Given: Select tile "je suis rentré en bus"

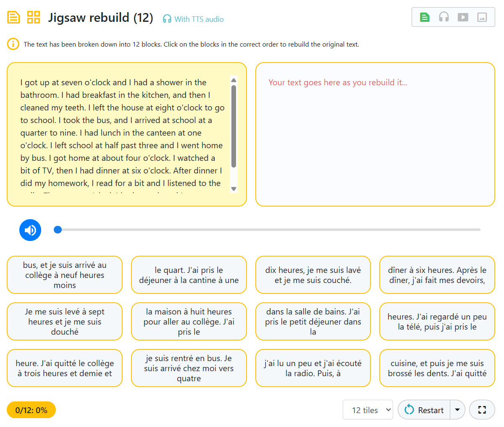Looking at the screenshot, I should 189,368.
